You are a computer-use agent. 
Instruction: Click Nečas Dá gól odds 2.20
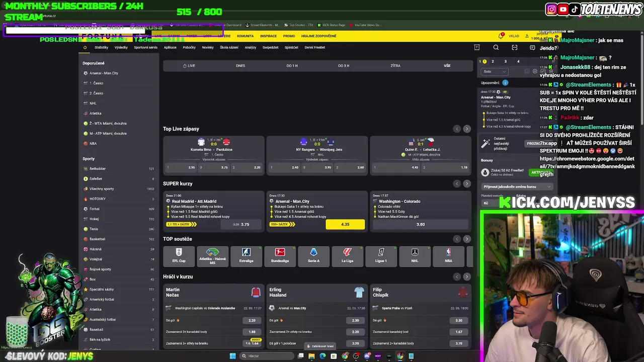pyautogui.click(x=252, y=320)
